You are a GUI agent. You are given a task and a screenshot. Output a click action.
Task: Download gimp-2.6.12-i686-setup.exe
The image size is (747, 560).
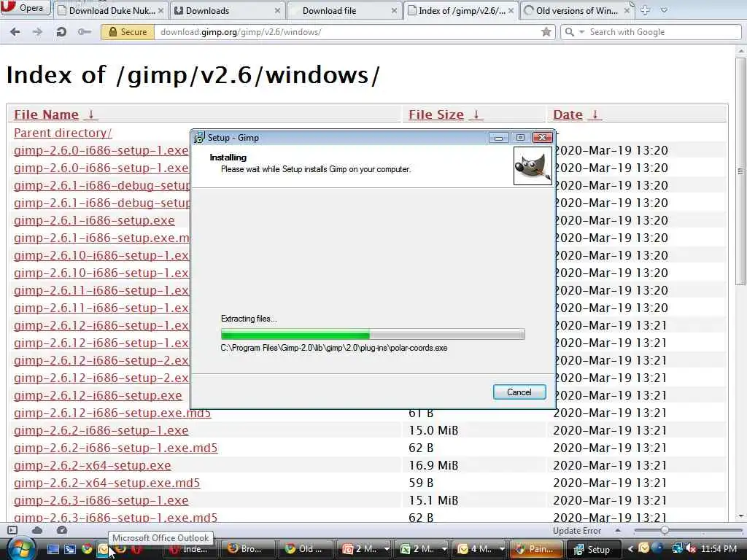[x=98, y=395]
